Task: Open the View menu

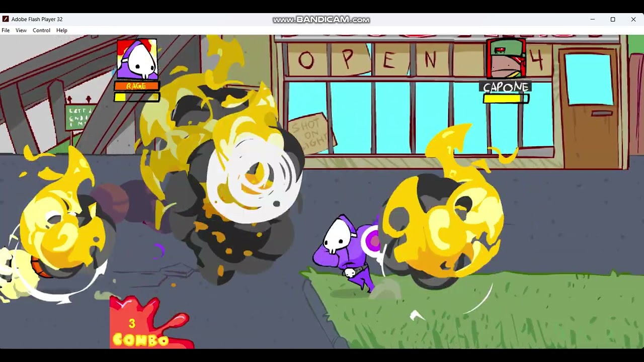Action: pyautogui.click(x=21, y=30)
